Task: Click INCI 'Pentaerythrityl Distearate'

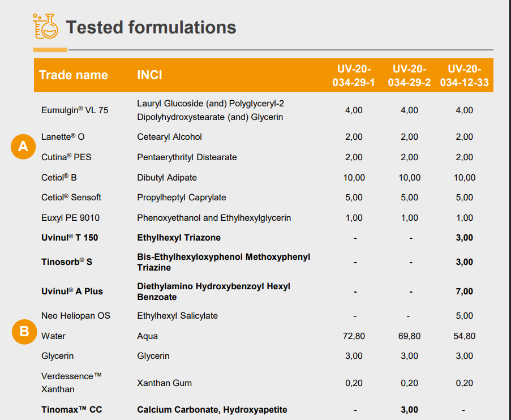Action: (187, 157)
